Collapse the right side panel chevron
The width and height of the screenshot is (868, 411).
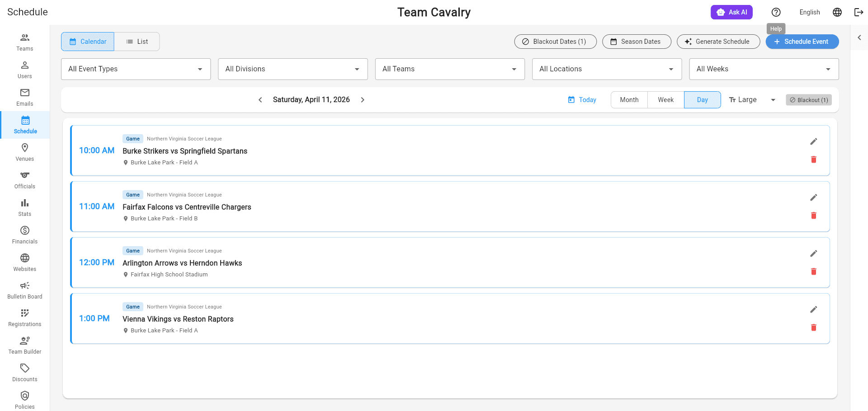[x=859, y=37]
